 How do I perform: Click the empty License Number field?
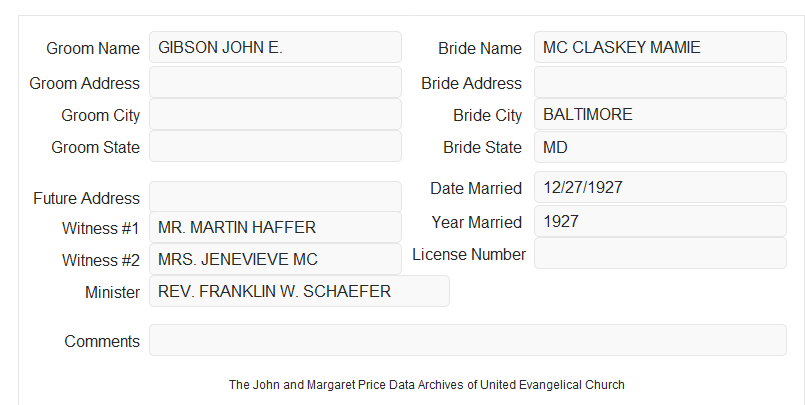660,253
